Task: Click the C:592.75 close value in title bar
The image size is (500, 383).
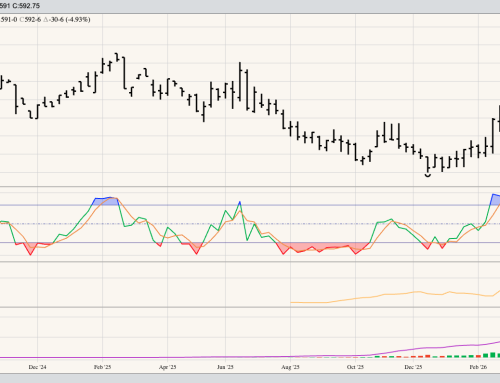Action: coord(26,6)
